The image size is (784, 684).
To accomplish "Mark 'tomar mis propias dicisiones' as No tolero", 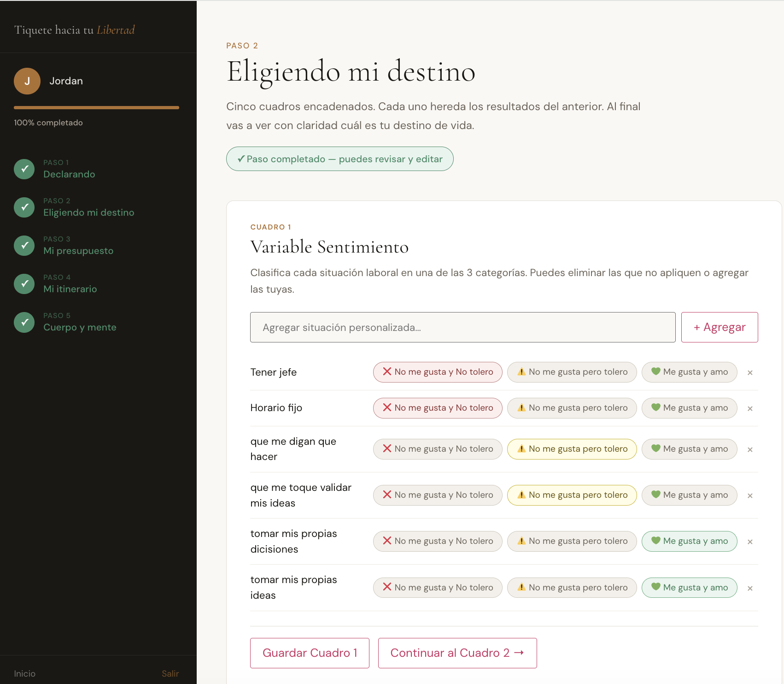I will pos(438,541).
